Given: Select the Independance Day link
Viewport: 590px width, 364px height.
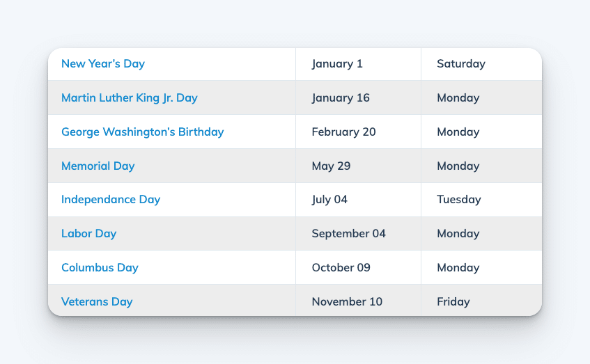Looking at the screenshot, I should 111,199.
